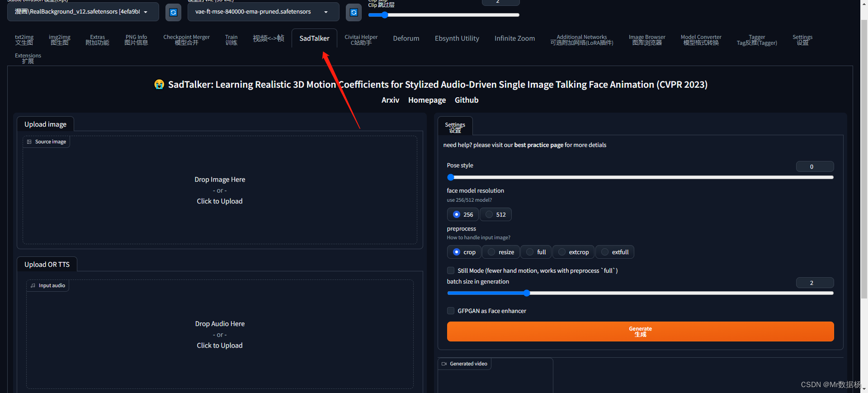Open the best practice page link

(539, 145)
